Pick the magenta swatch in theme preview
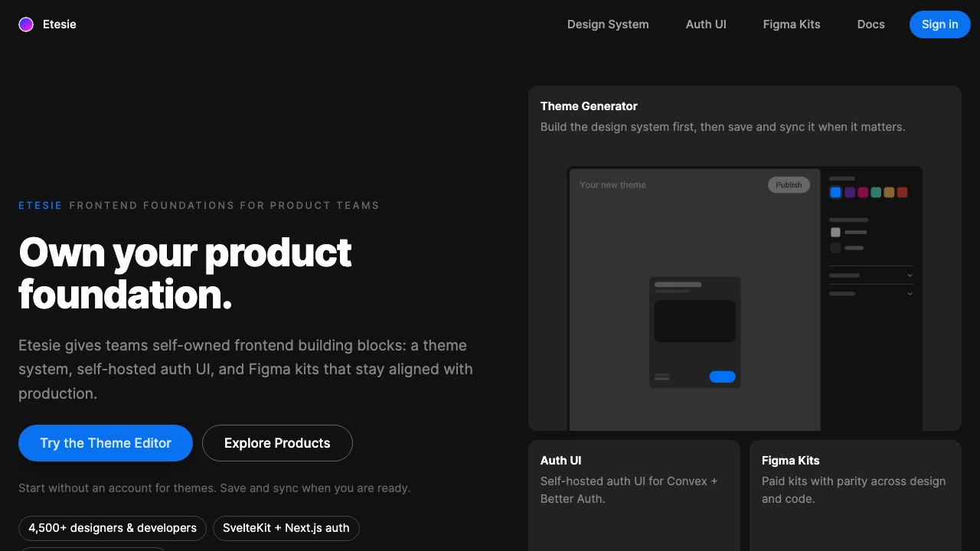Viewport: 980px width, 551px height. [863, 193]
